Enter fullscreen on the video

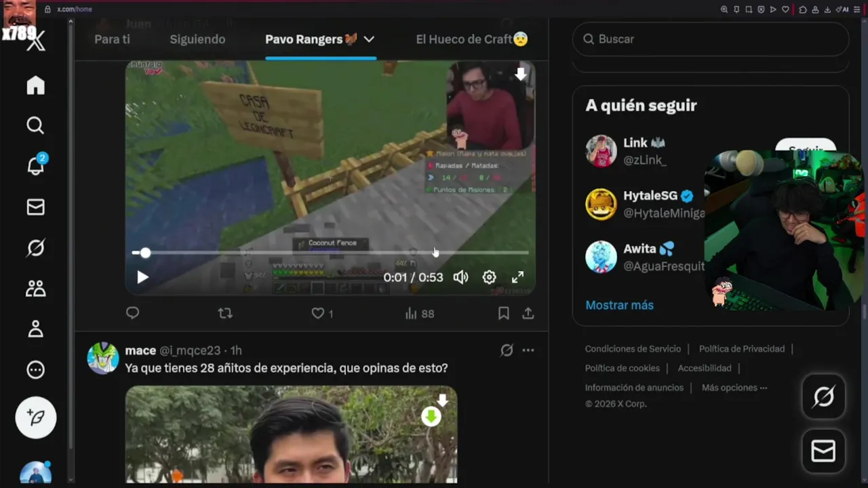517,277
